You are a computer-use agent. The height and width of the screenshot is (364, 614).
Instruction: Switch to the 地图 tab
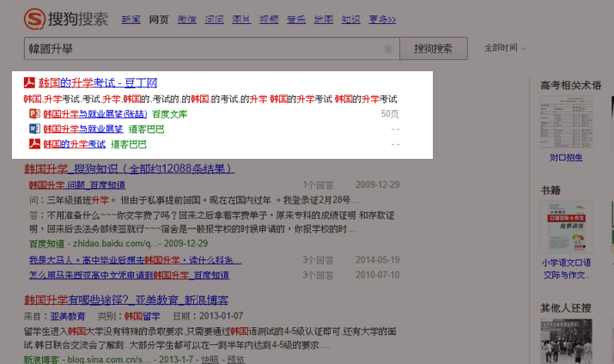tap(324, 19)
